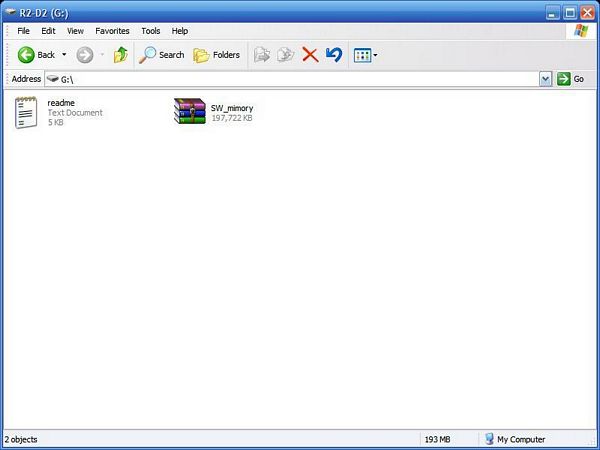Click the blue Undo arrow icon
Screen dimensions: 600x450
334,55
